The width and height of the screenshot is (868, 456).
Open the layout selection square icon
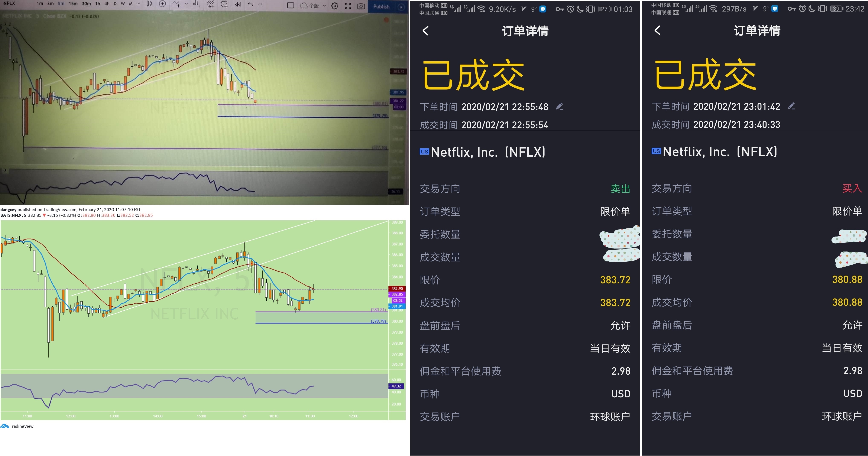pos(291,5)
